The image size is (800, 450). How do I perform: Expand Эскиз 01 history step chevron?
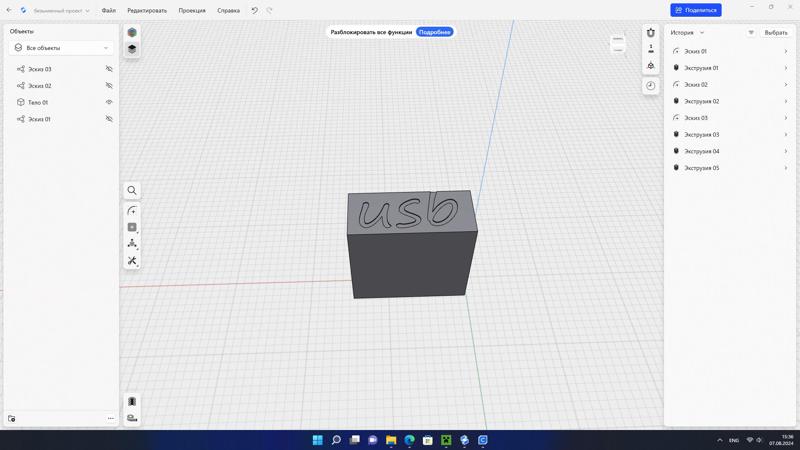[786, 52]
